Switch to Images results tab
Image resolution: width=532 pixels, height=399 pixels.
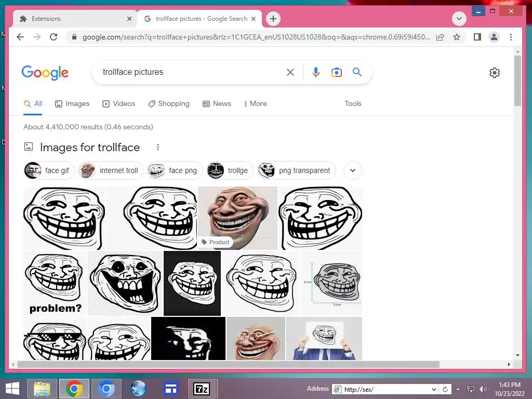click(72, 104)
